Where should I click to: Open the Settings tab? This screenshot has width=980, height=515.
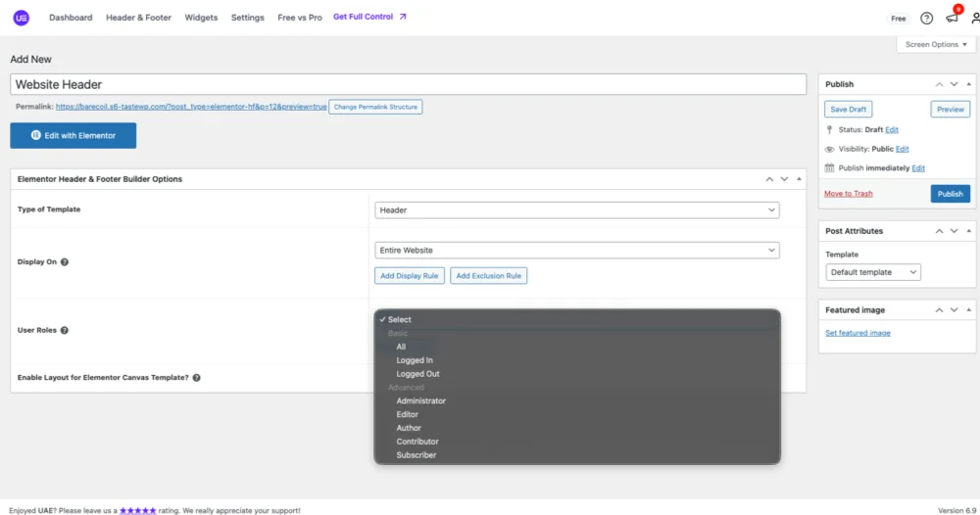tap(248, 18)
